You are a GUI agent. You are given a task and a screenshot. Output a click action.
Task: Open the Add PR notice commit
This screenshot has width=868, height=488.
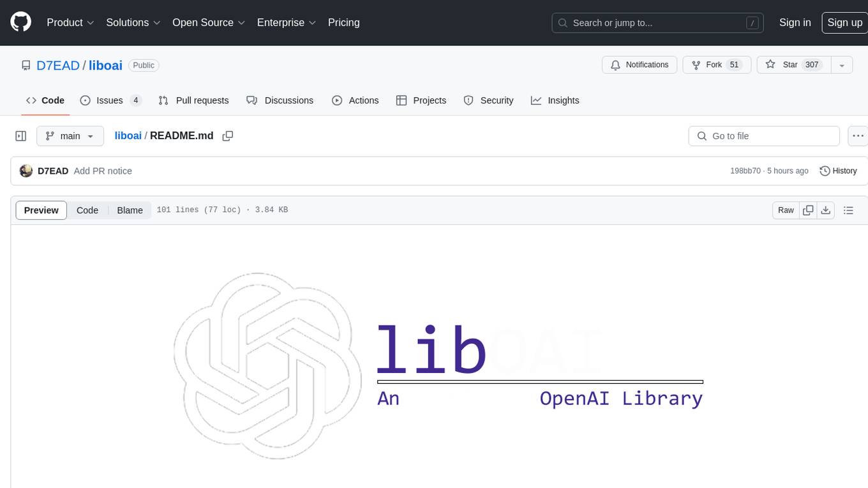tap(103, 171)
